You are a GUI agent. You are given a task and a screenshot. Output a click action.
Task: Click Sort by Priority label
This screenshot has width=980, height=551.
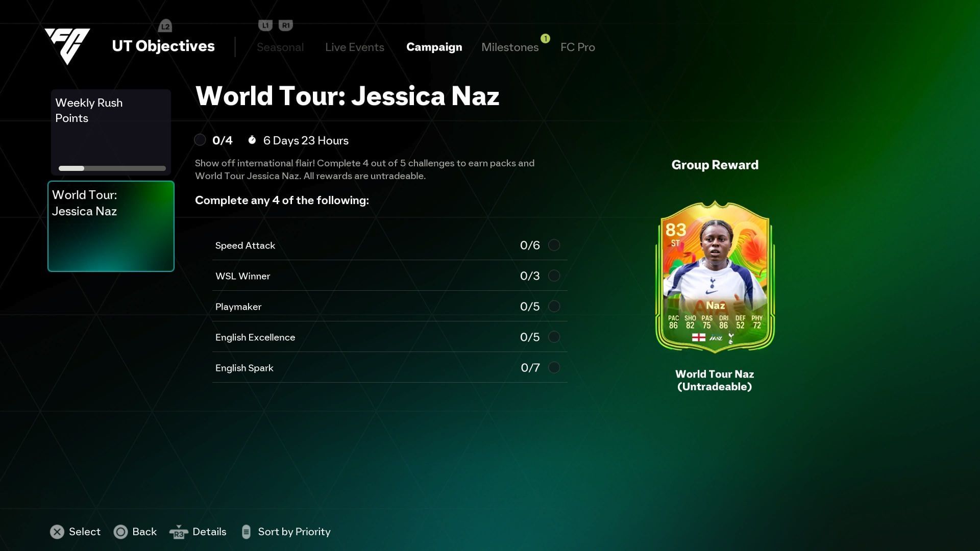pyautogui.click(x=295, y=532)
